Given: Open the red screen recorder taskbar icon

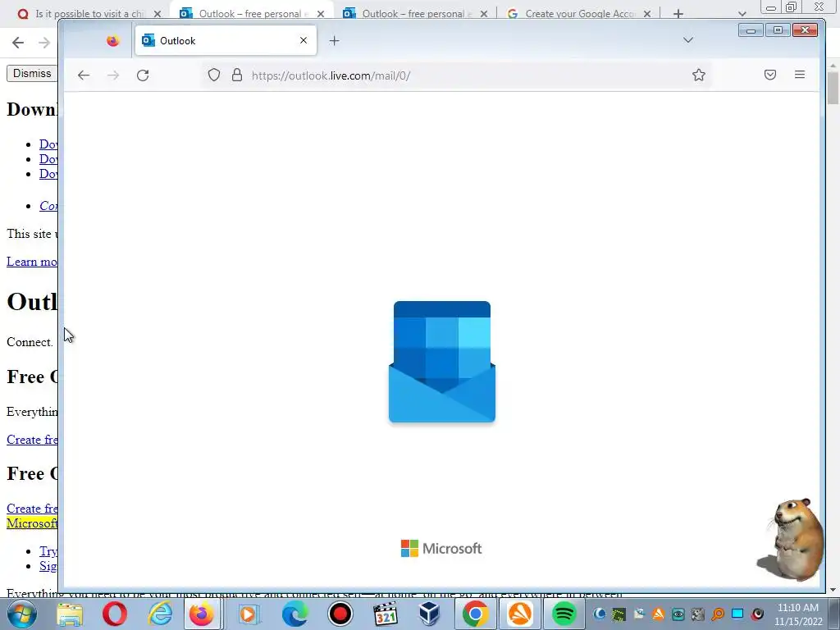Looking at the screenshot, I should point(340,614).
